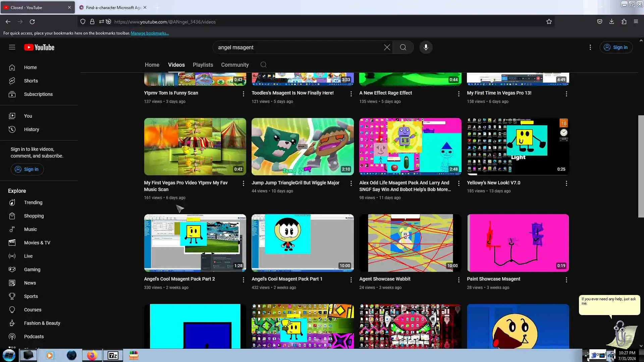The image size is (644, 362).
Task: Open the hamburger guide menu
Action: 12,47
